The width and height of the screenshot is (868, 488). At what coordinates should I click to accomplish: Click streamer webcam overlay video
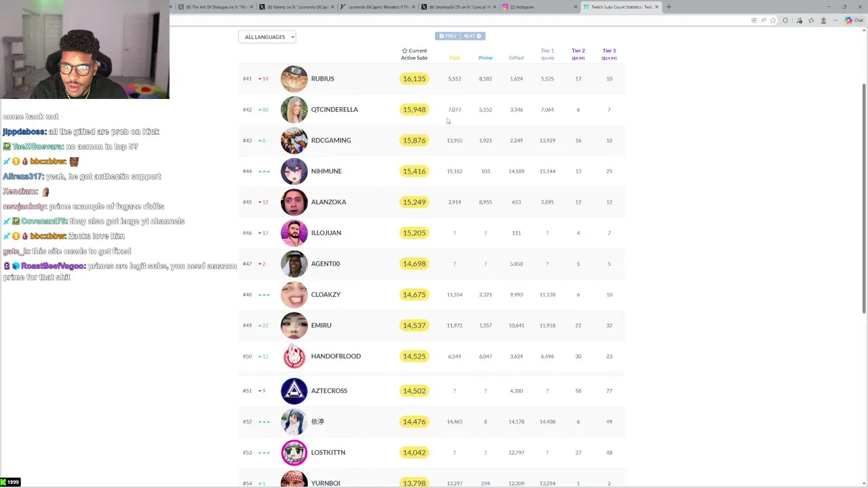click(x=85, y=49)
